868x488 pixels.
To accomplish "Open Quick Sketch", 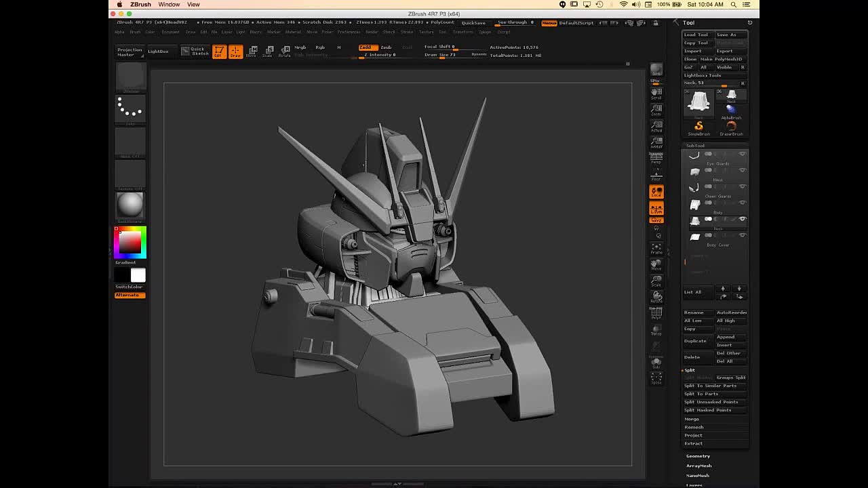I will [195, 51].
